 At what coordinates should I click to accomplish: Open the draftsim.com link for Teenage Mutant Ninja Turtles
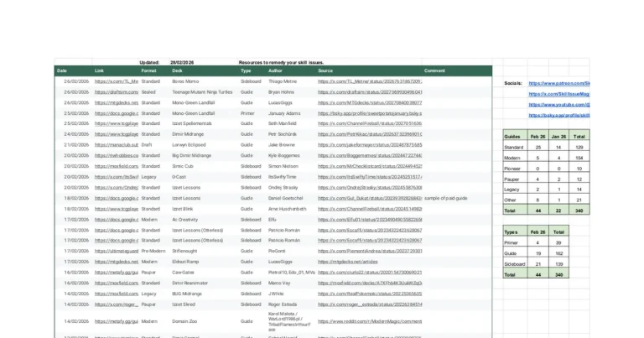117,92
